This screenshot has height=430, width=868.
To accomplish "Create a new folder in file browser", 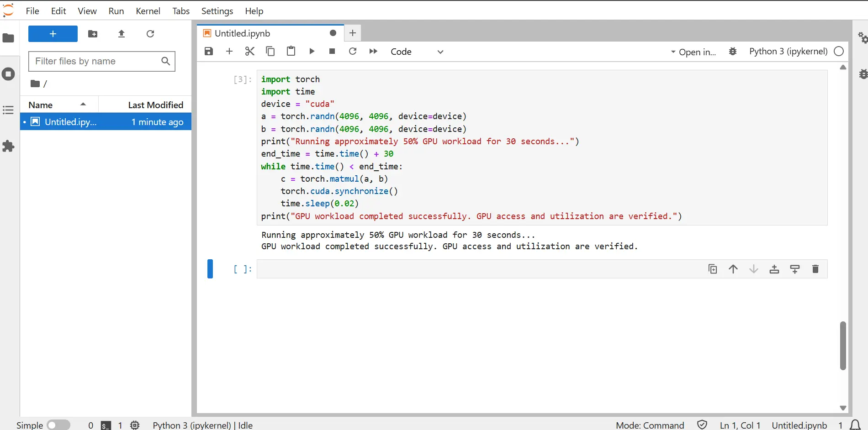I will [x=93, y=34].
